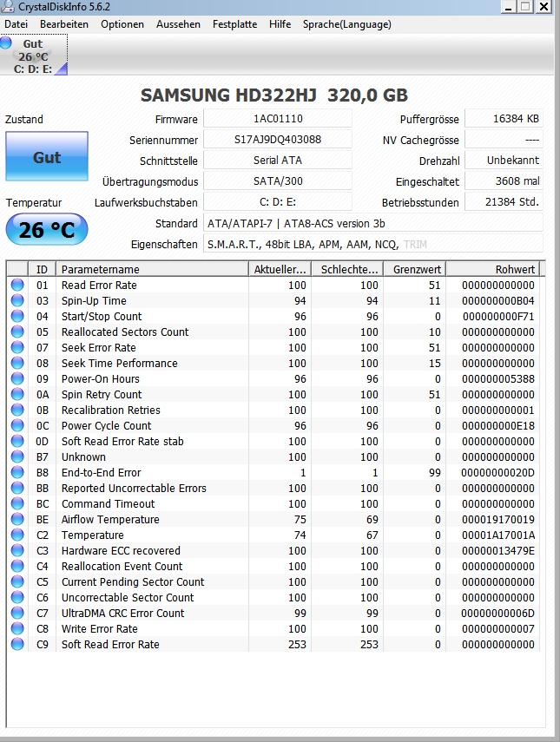The width and height of the screenshot is (560, 742).
Task: Click status orb for Recalibration Retries
Action: click(17, 410)
